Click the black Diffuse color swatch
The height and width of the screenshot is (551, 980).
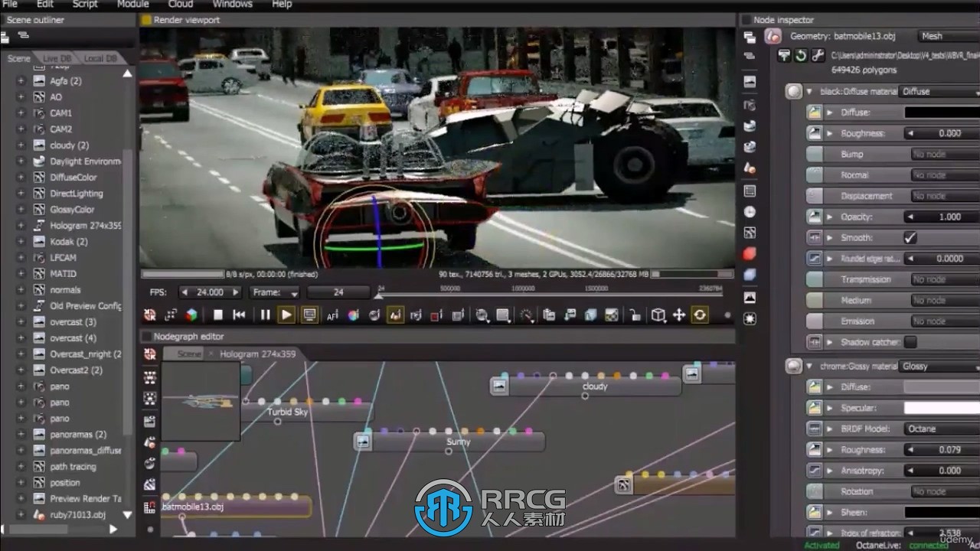coord(942,112)
